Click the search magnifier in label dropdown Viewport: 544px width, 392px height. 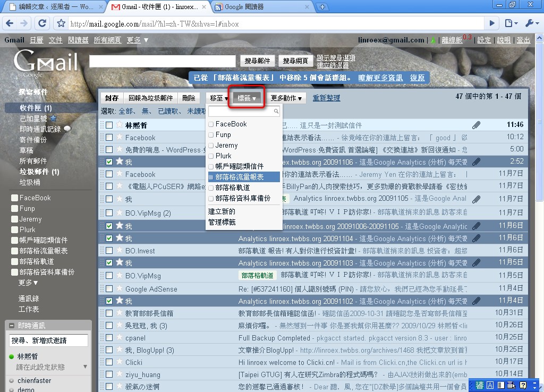[276, 111]
